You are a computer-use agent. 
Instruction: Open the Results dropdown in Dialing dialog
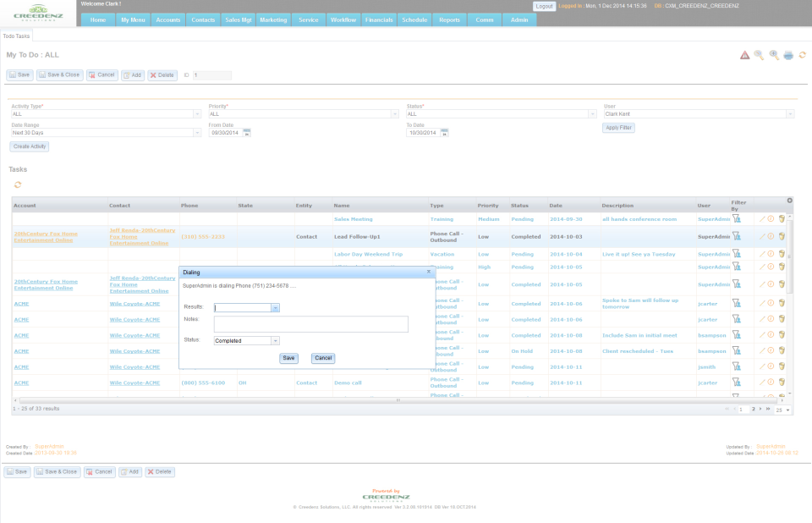[x=275, y=308]
